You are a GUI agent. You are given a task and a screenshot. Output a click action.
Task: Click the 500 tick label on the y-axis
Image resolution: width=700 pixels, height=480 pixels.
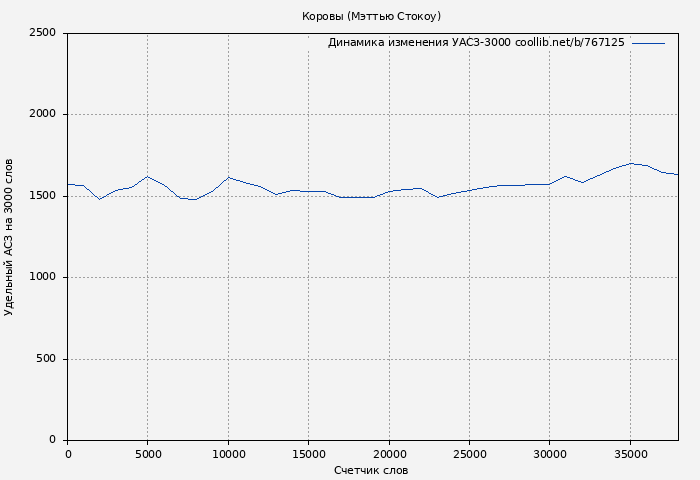coord(45,359)
